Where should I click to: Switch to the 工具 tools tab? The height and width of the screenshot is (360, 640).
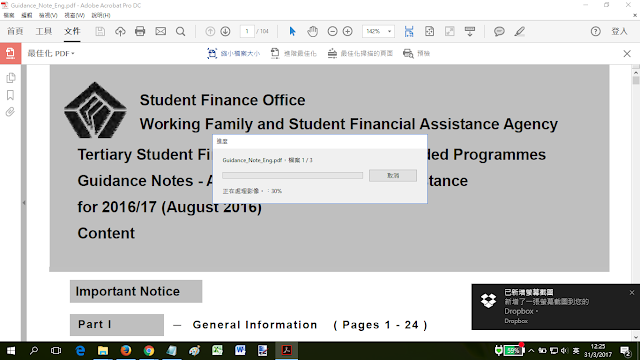tap(44, 31)
